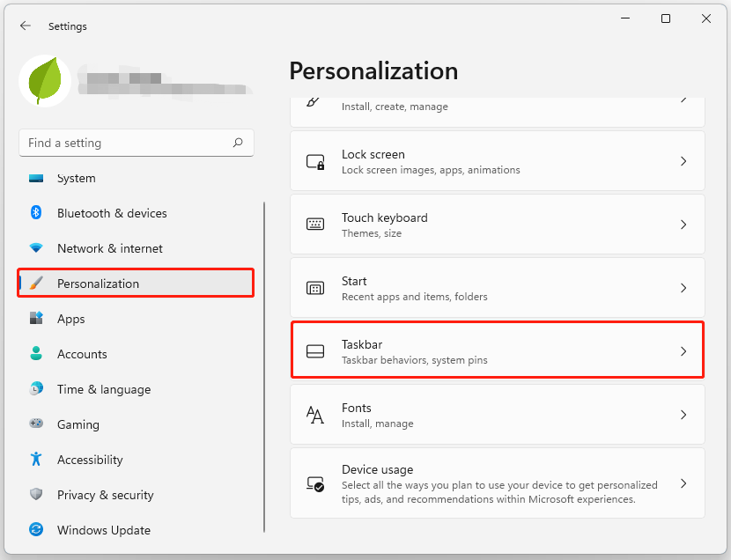Click 'Install, create, manage' text
The height and width of the screenshot is (560, 731).
click(395, 107)
